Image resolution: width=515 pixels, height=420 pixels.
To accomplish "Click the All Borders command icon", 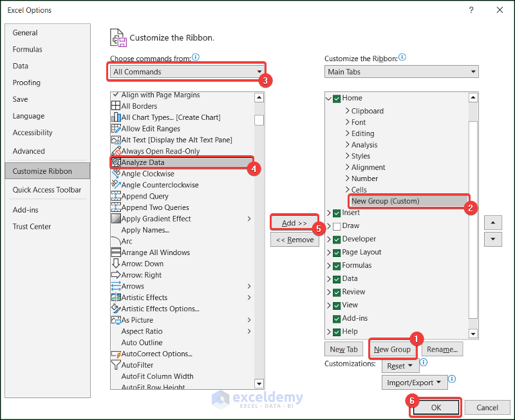I will (x=116, y=106).
